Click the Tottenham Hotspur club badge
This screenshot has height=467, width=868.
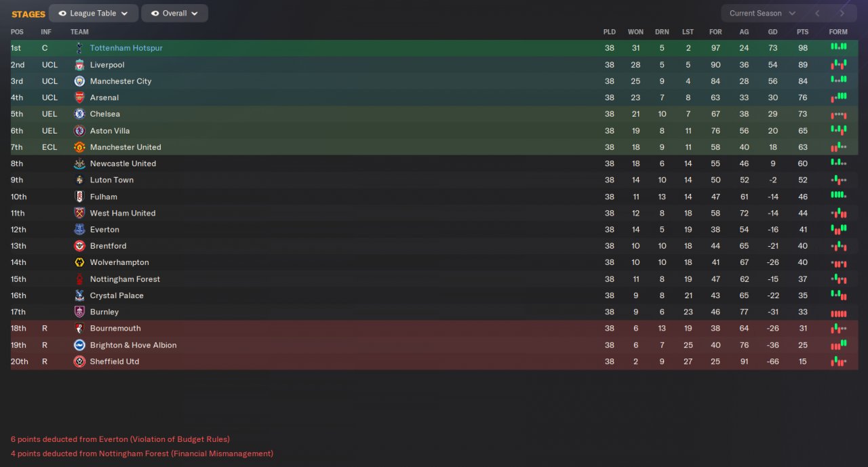point(79,48)
